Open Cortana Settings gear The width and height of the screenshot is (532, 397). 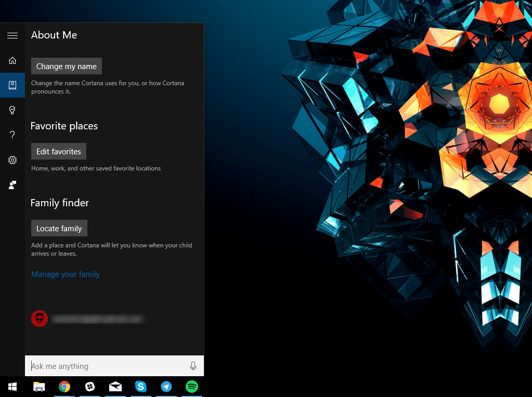click(x=12, y=160)
